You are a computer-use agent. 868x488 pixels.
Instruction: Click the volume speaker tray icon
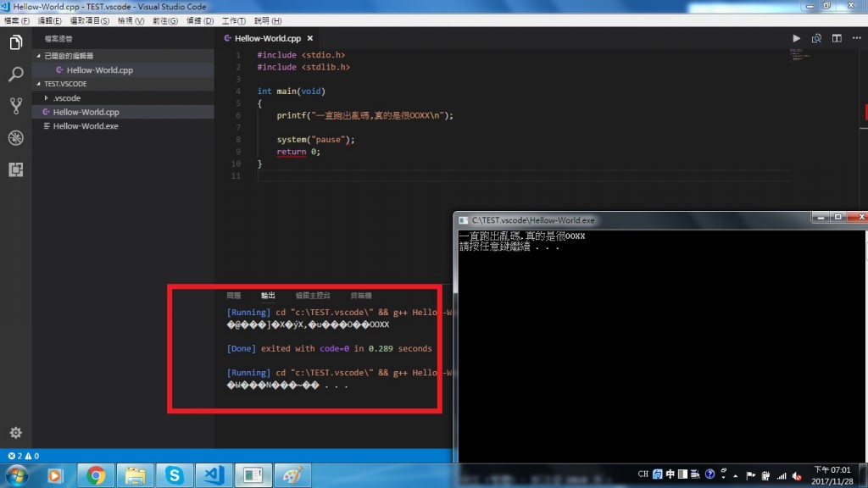pyautogui.click(x=797, y=475)
